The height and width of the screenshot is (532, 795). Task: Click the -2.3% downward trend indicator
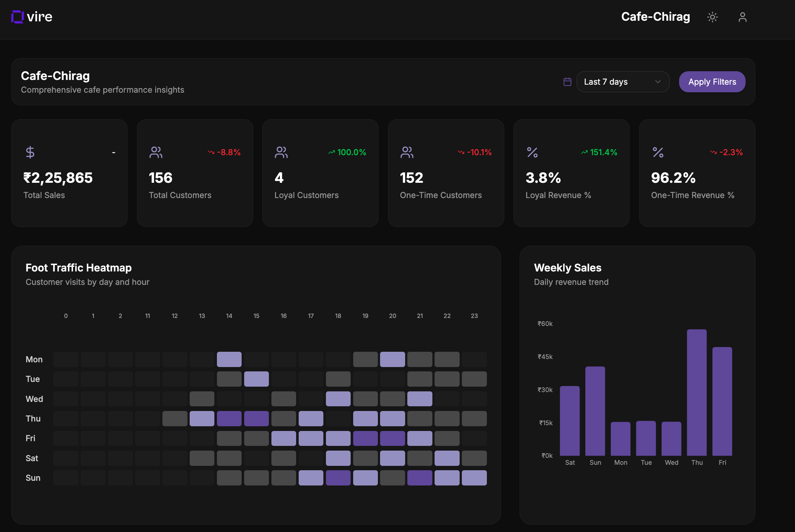[x=726, y=152]
